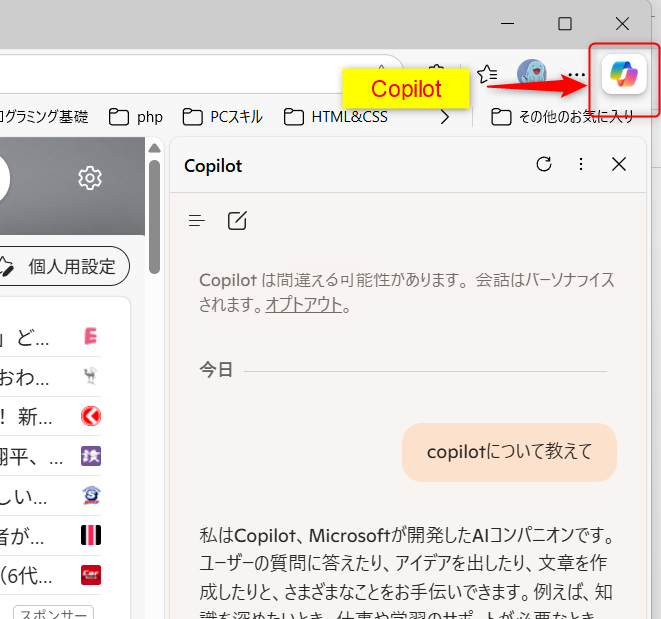The width and height of the screenshot is (661, 619).
Task: Click the Copilot pane title text
Action: pos(213,166)
